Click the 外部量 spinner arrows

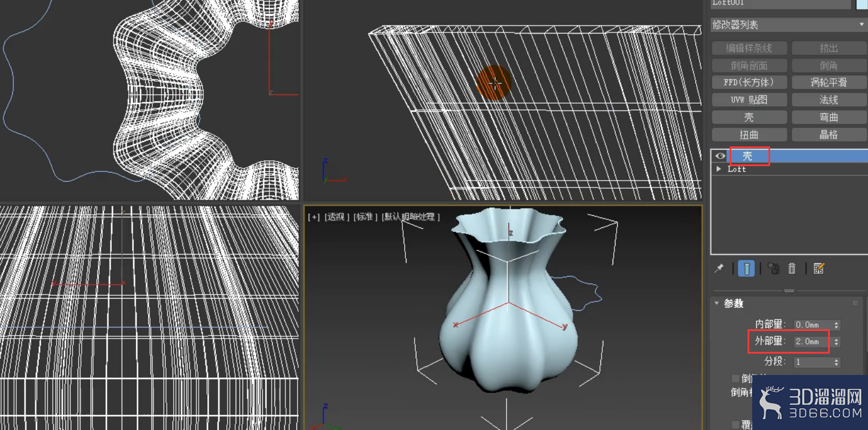tap(836, 341)
